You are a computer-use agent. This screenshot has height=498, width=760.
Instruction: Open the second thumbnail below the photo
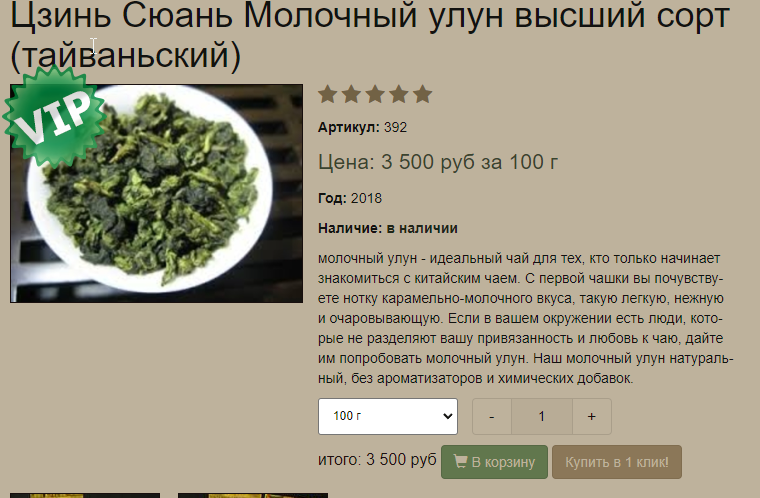tap(253, 496)
